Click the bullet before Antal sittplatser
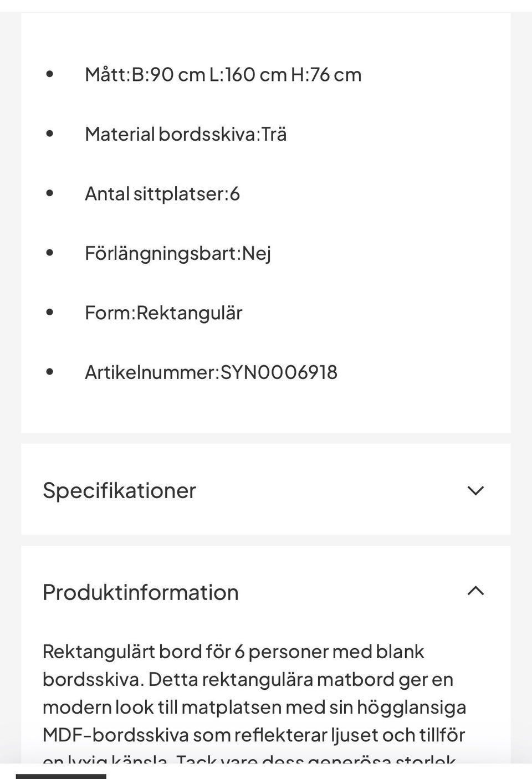The width and height of the screenshot is (532, 779). point(50,193)
